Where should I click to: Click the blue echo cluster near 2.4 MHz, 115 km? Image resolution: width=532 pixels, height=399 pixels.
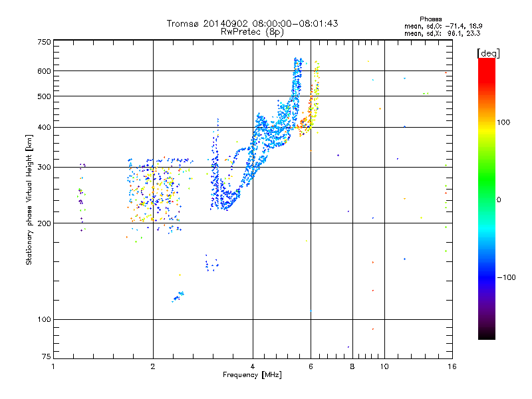point(178,296)
